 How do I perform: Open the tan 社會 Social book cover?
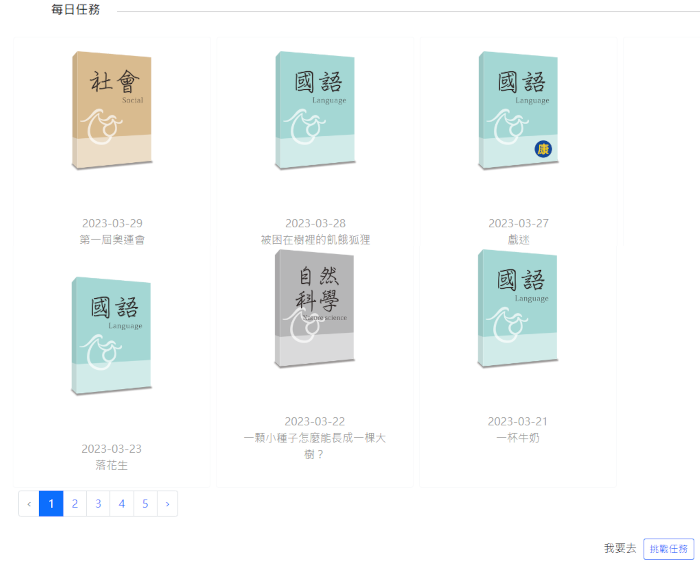pos(112,110)
